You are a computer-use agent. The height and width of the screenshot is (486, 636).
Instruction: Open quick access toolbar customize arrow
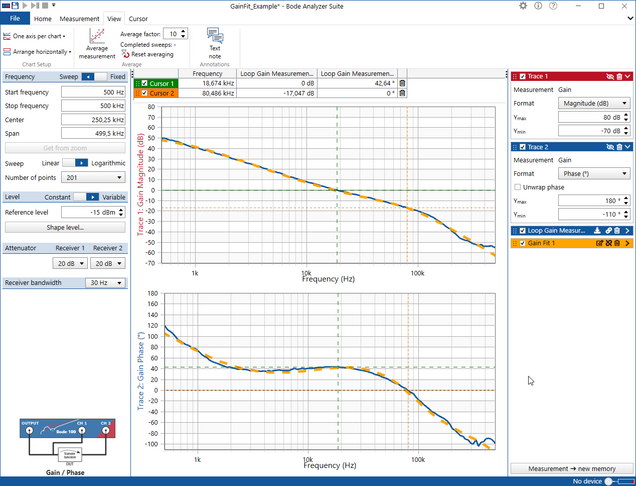tap(54, 5)
